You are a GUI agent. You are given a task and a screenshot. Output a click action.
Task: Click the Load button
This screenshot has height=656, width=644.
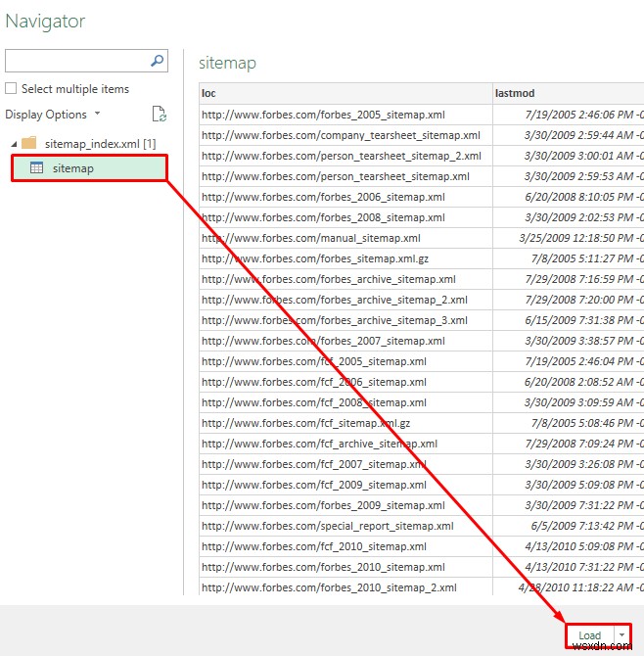point(590,635)
